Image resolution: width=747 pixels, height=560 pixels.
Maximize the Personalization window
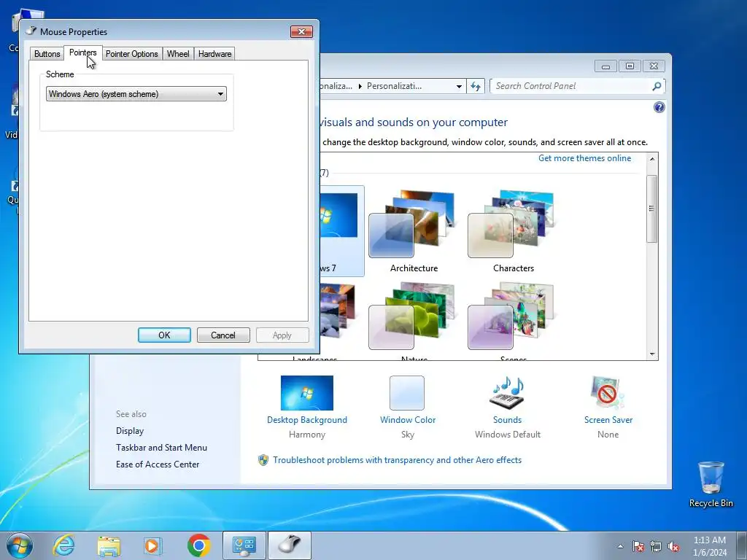(630, 66)
